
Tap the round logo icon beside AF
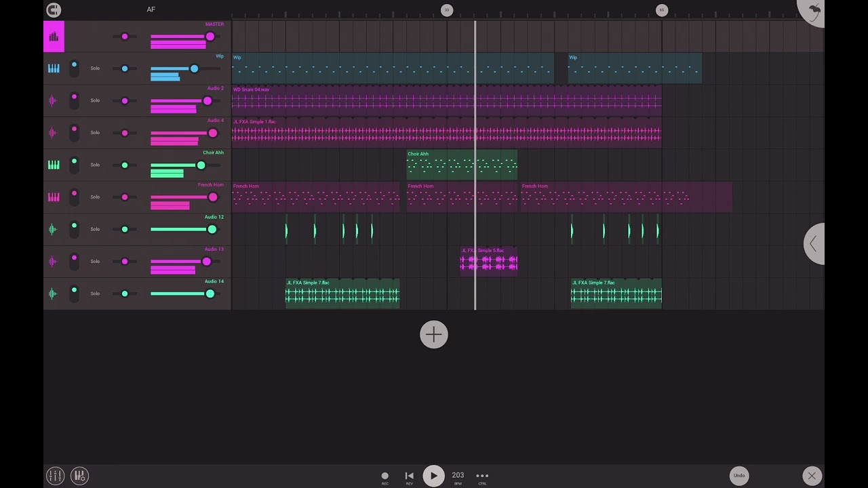pyautogui.click(x=54, y=9)
